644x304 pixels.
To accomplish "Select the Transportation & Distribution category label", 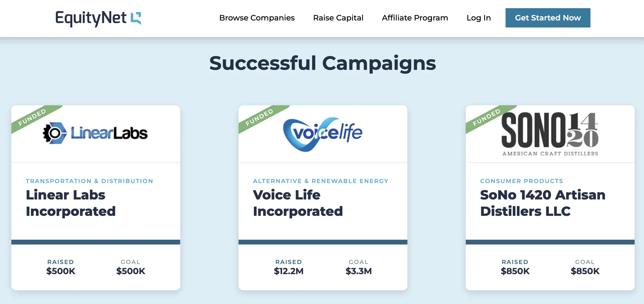I will (x=89, y=181).
